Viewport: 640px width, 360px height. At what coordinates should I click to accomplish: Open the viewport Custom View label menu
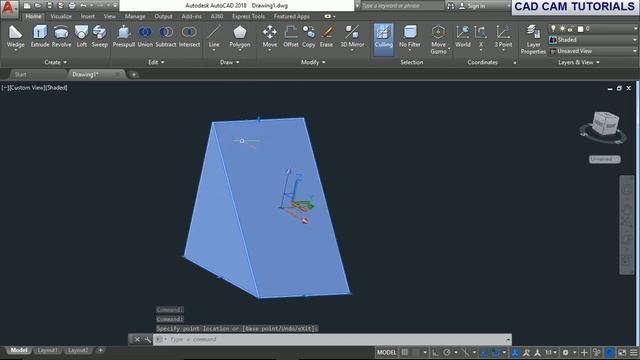click(x=26, y=87)
